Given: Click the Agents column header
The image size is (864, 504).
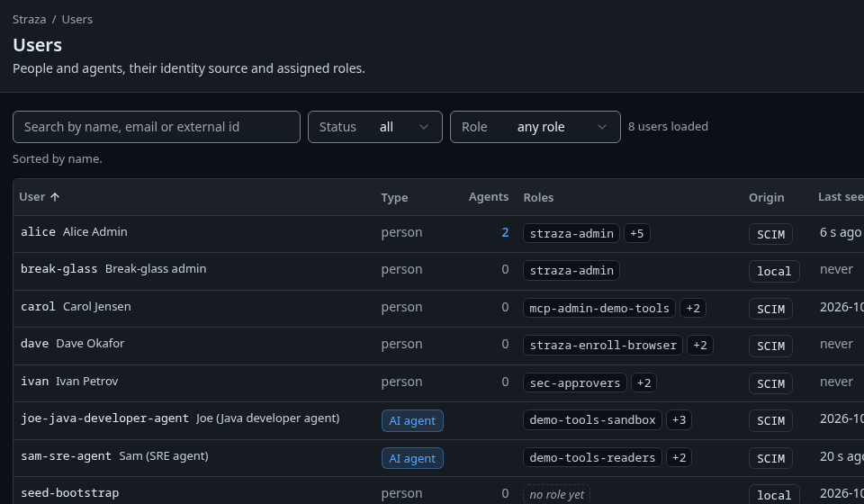Looking at the screenshot, I should pyautogui.click(x=488, y=196).
